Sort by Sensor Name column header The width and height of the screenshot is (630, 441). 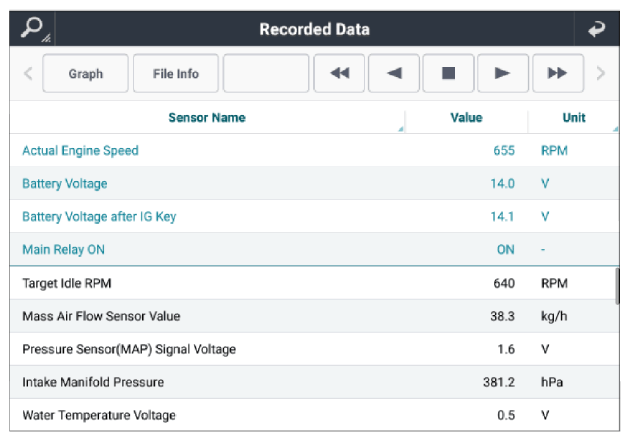[x=207, y=118]
